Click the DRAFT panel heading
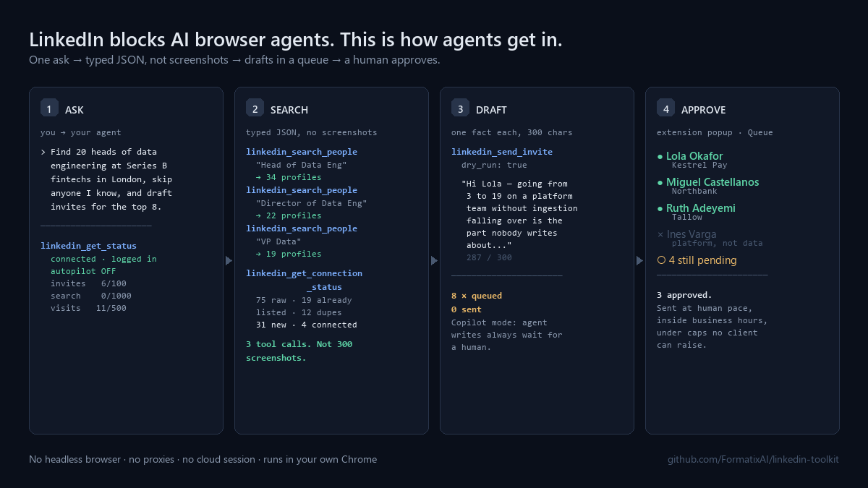This screenshot has width=868, height=488. pyautogui.click(x=491, y=110)
